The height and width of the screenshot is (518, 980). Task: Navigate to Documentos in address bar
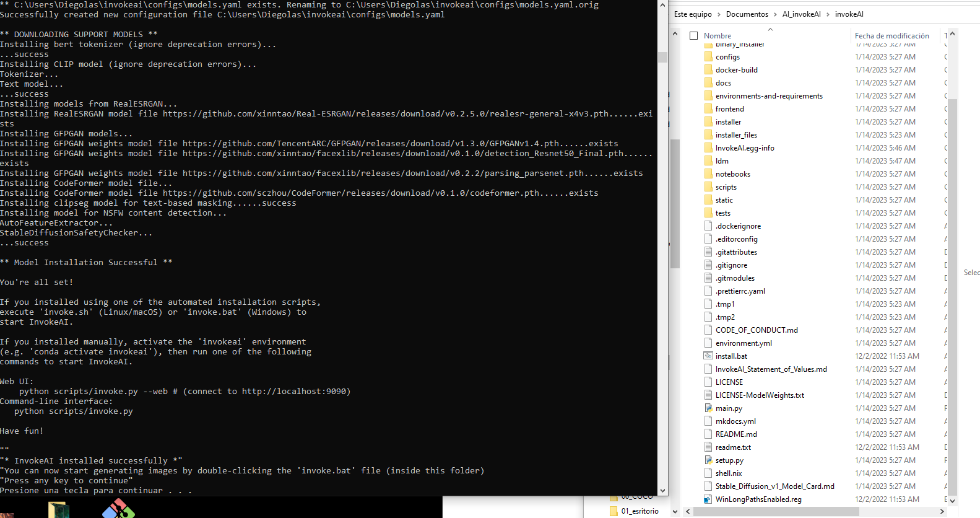tap(747, 14)
